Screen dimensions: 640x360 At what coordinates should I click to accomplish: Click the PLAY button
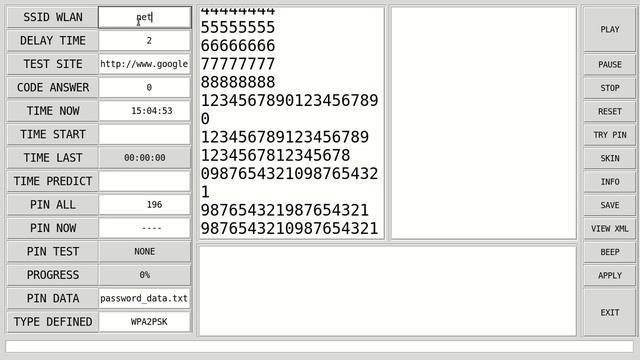[x=609, y=29]
